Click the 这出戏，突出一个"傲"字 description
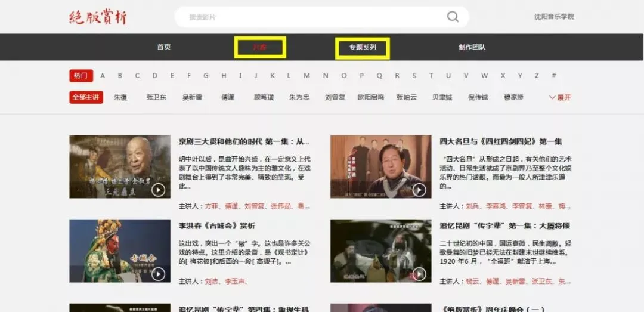Screen dimensions: 644x312 click(x=245, y=252)
